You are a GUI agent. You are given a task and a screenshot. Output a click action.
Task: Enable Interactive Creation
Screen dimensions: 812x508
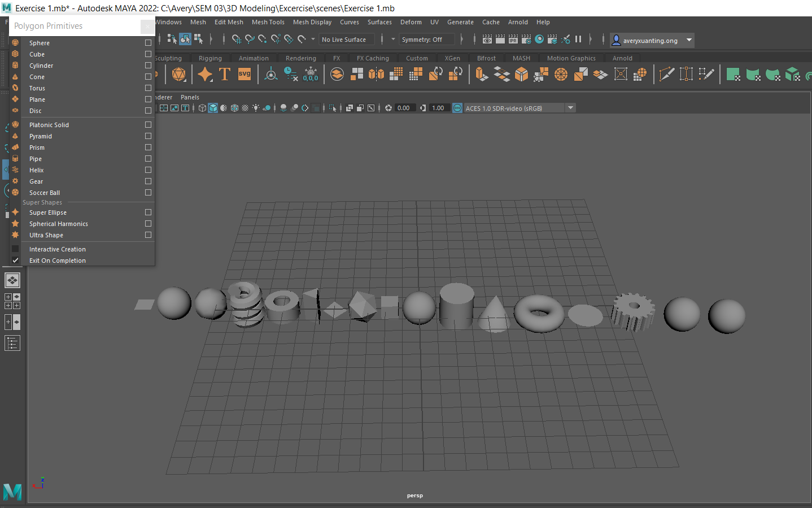pos(57,249)
